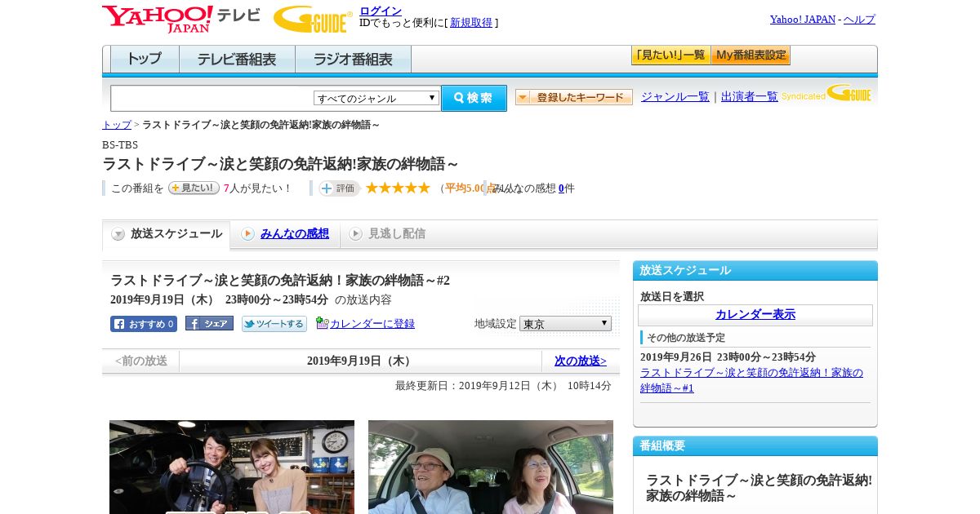Open the ジャンル一覧 link

pyautogui.click(x=675, y=97)
